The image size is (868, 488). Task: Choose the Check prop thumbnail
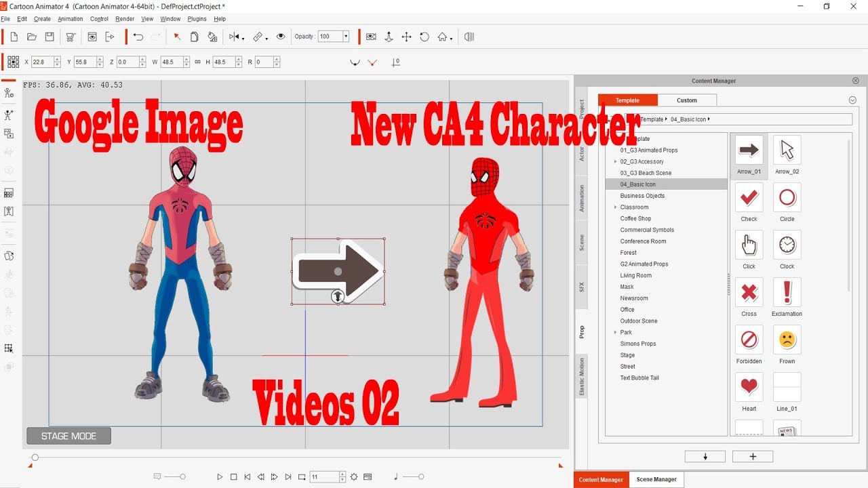[x=749, y=198]
